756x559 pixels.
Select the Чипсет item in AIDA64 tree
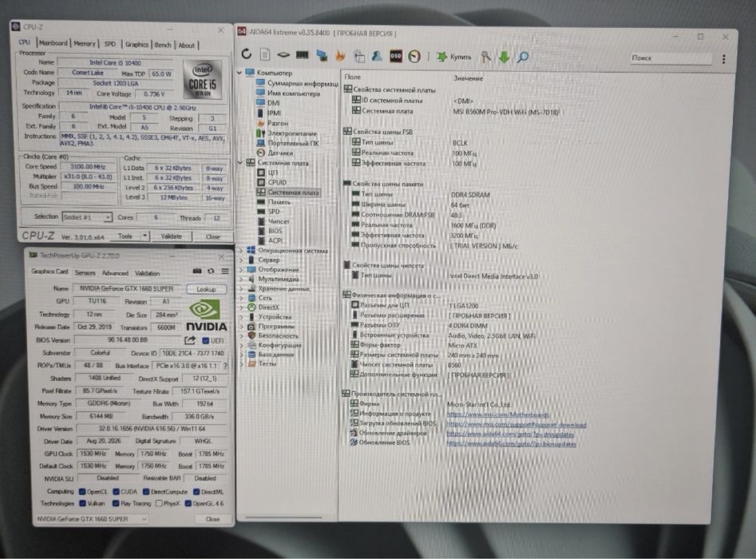(x=274, y=221)
